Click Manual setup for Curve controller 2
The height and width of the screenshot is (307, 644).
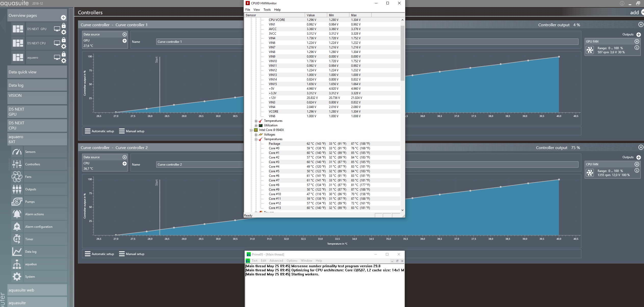click(132, 254)
